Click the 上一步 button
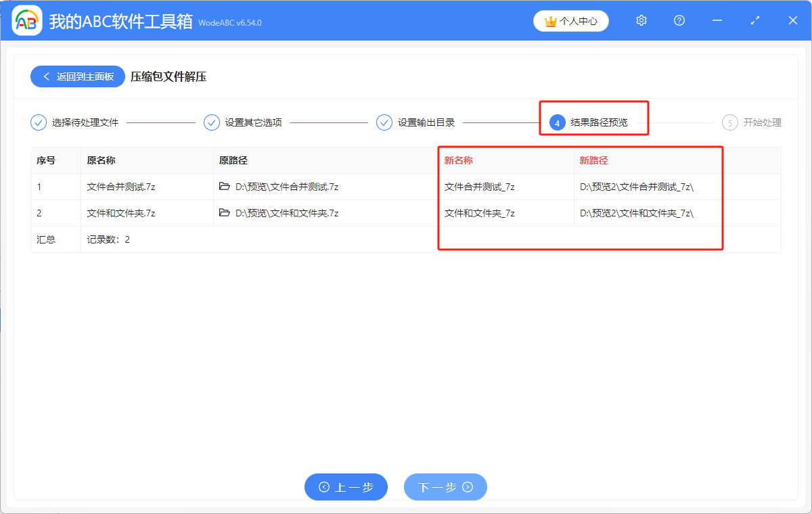 346,486
